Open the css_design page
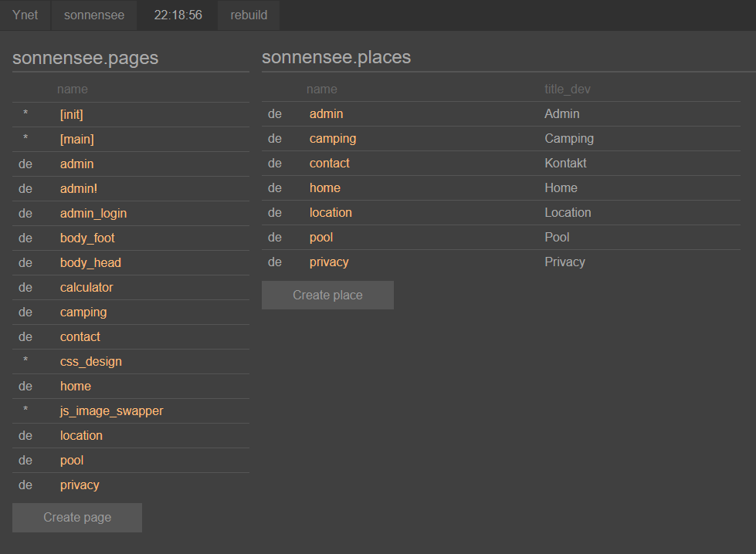The height and width of the screenshot is (554, 756). tap(91, 361)
